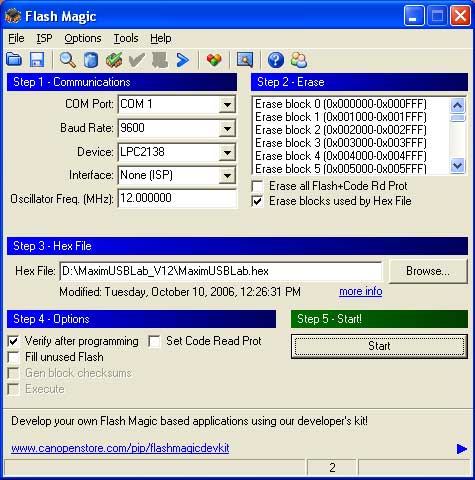Image resolution: width=475 pixels, height=480 pixels.
Task: Toggle Gen block checksums checkbox
Action: 13,373
